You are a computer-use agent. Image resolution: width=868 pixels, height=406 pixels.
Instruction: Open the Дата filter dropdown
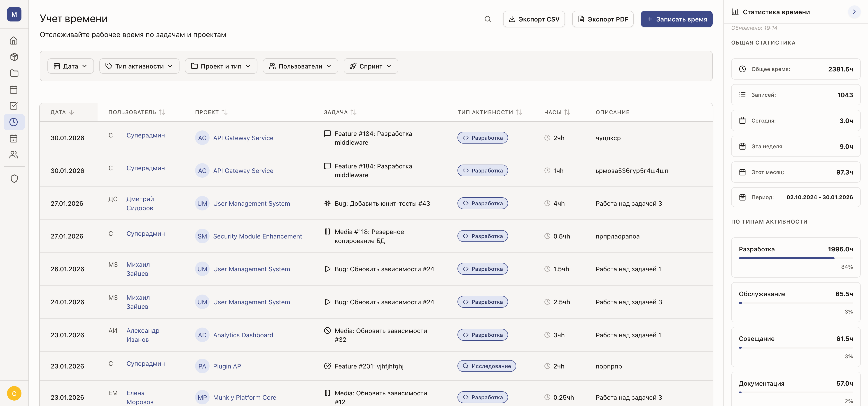pos(70,66)
